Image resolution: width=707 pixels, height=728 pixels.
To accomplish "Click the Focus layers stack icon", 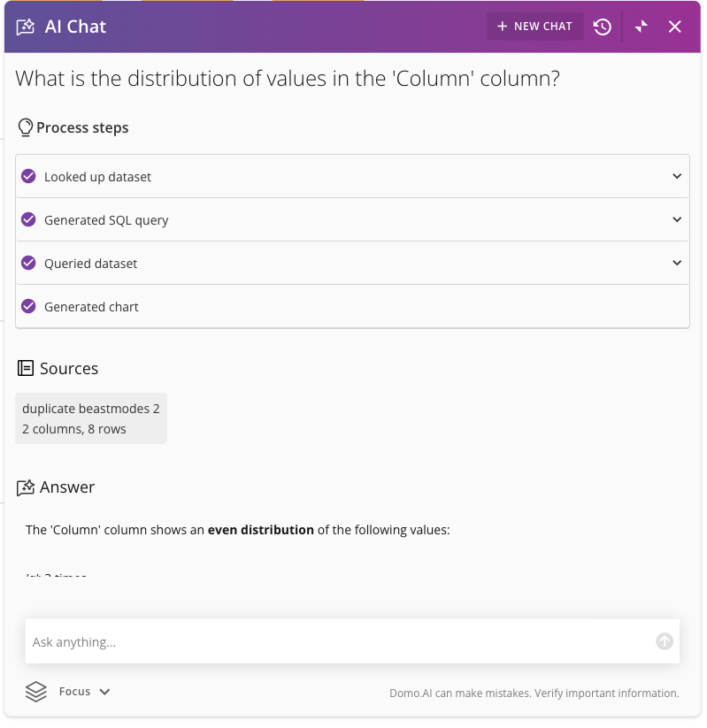I will tap(35, 692).
